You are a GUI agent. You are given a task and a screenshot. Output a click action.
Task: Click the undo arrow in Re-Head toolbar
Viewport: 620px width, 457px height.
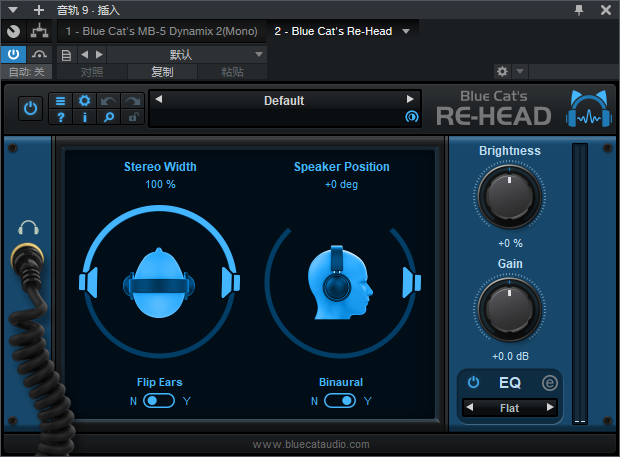[108, 101]
